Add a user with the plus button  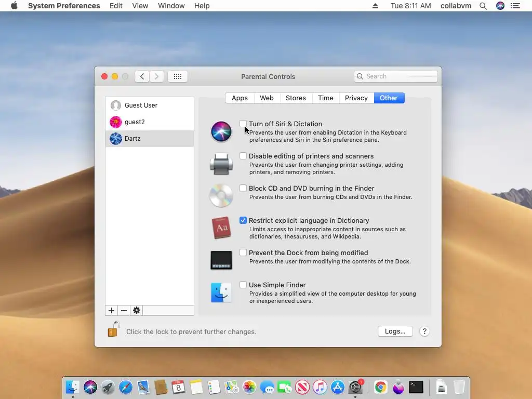(x=111, y=311)
